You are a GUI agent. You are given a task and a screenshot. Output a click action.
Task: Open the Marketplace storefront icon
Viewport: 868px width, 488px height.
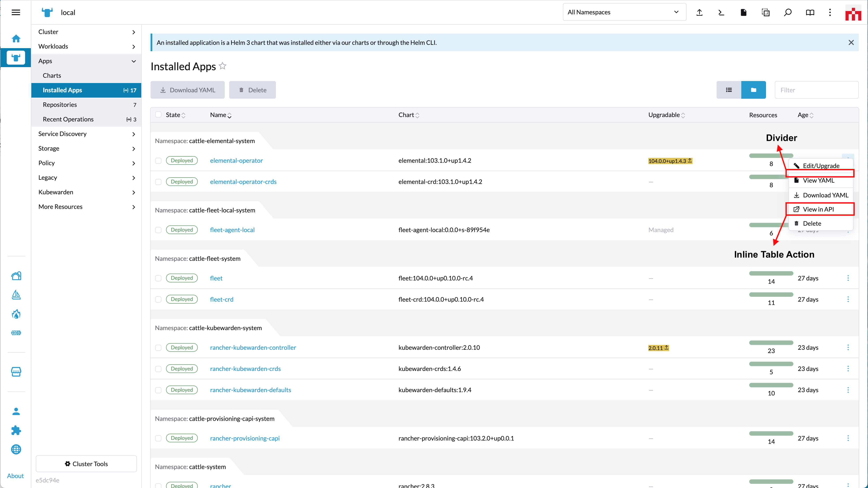[x=16, y=372]
